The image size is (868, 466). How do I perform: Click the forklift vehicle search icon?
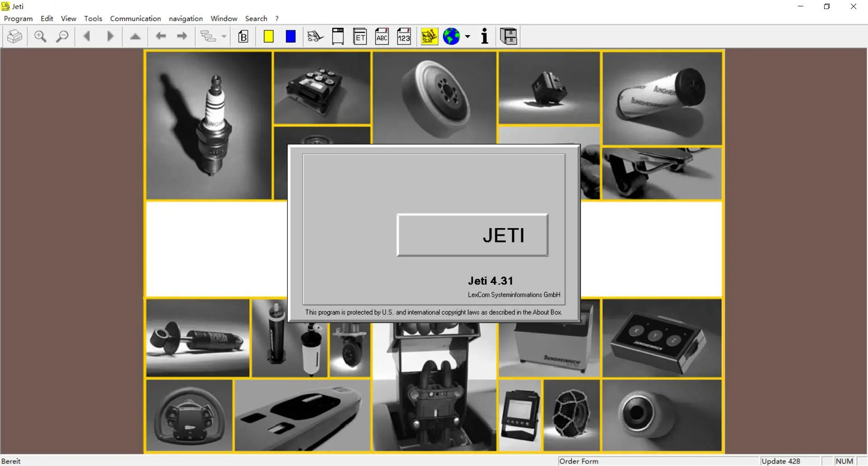click(x=316, y=37)
